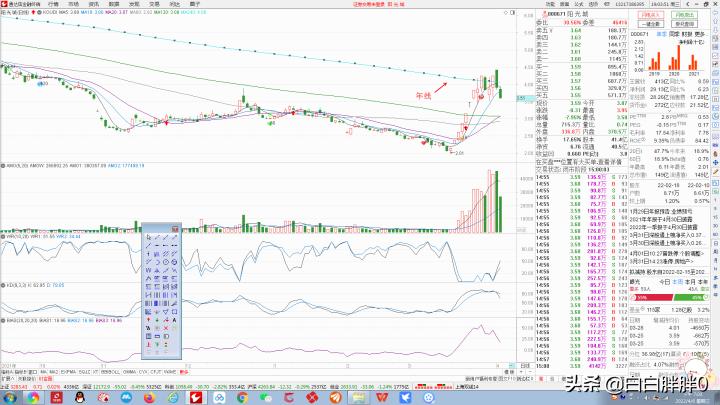
Task: Open the 资讯 menu in top bar
Action: [x=93, y=4]
